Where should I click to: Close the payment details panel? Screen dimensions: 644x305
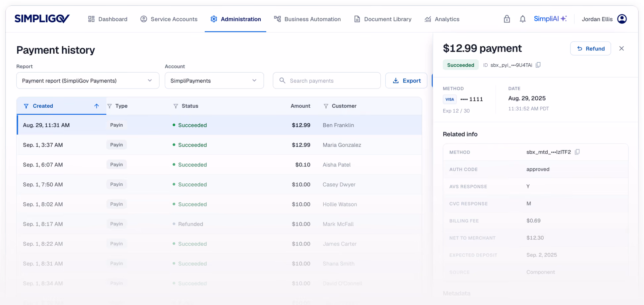(x=621, y=48)
